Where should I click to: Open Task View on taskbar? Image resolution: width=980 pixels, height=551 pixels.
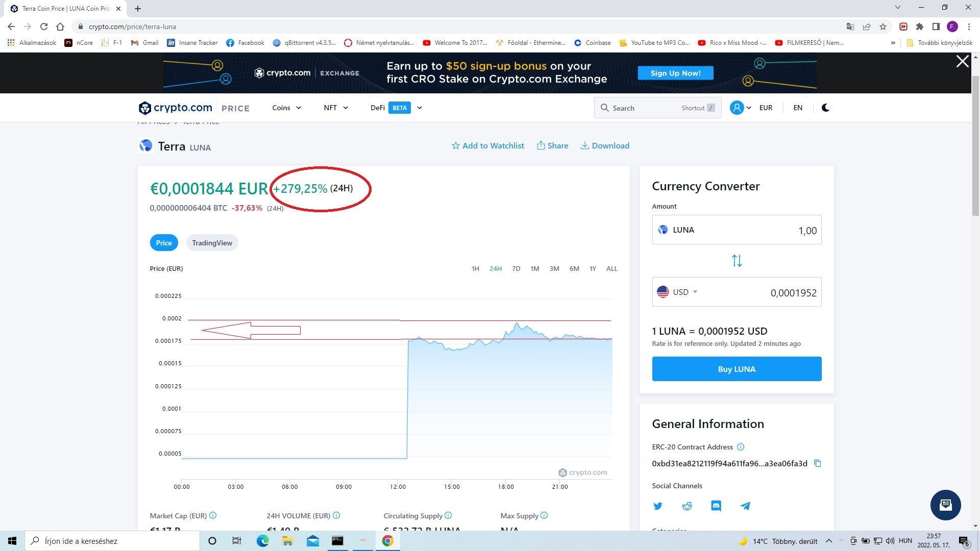[237, 541]
